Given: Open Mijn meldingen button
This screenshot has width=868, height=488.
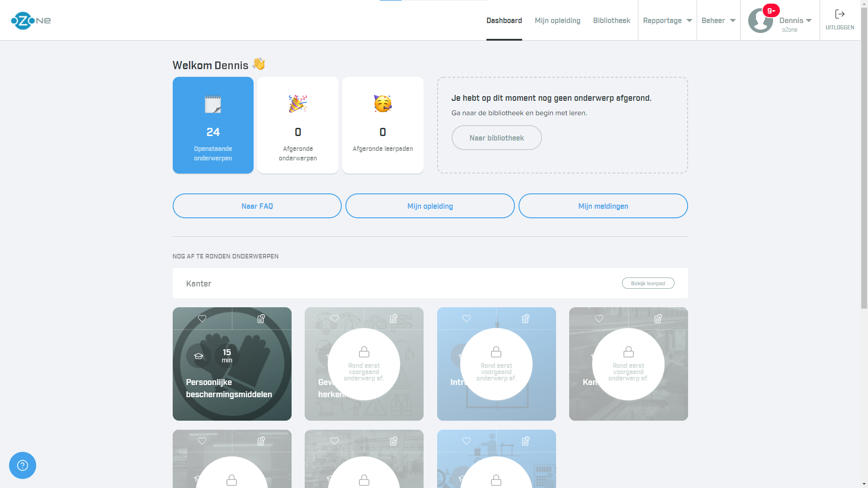Looking at the screenshot, I should click(603, 206).
